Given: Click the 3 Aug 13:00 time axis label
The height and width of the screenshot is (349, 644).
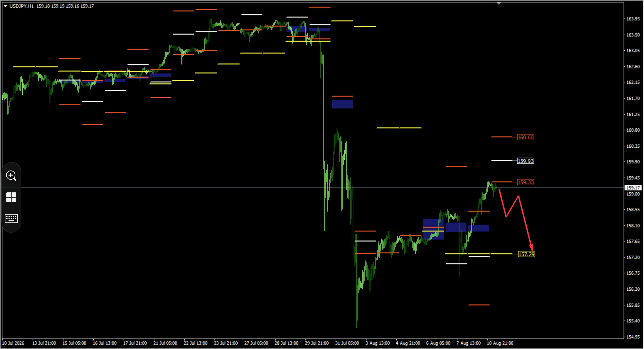Looking at the screenshot, I should click(377, 343).
